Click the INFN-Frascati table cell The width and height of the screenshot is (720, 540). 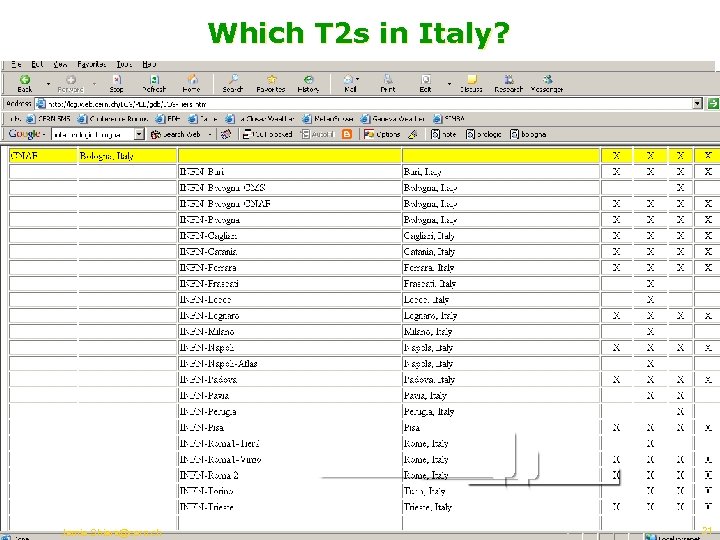(290, 284)
